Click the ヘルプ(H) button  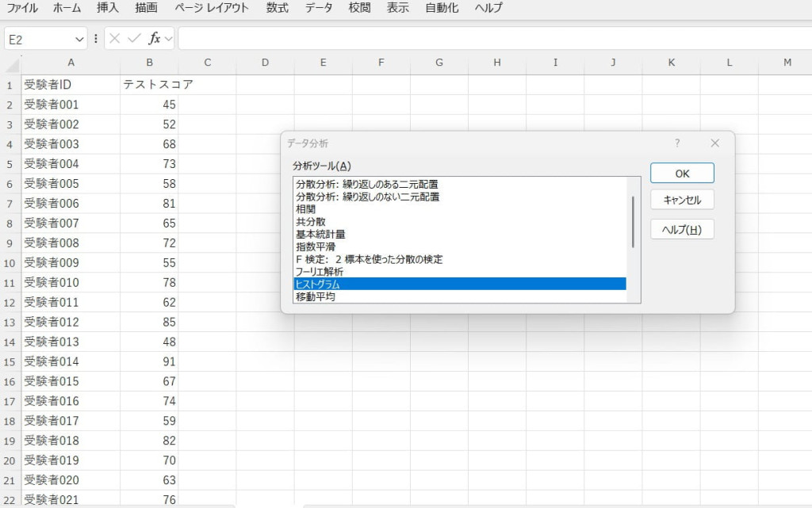[682, 230]
